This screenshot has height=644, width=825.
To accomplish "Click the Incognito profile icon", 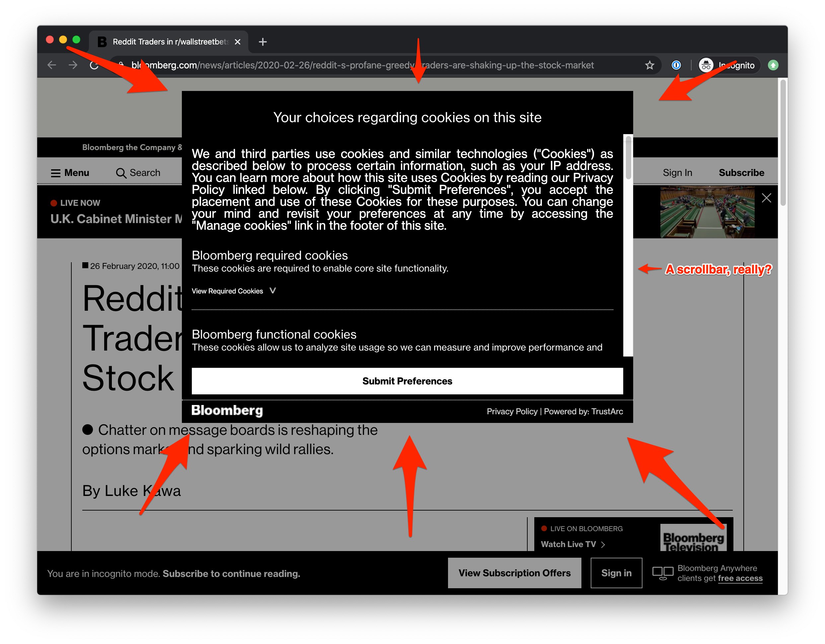I will click(x=706, y=65).
